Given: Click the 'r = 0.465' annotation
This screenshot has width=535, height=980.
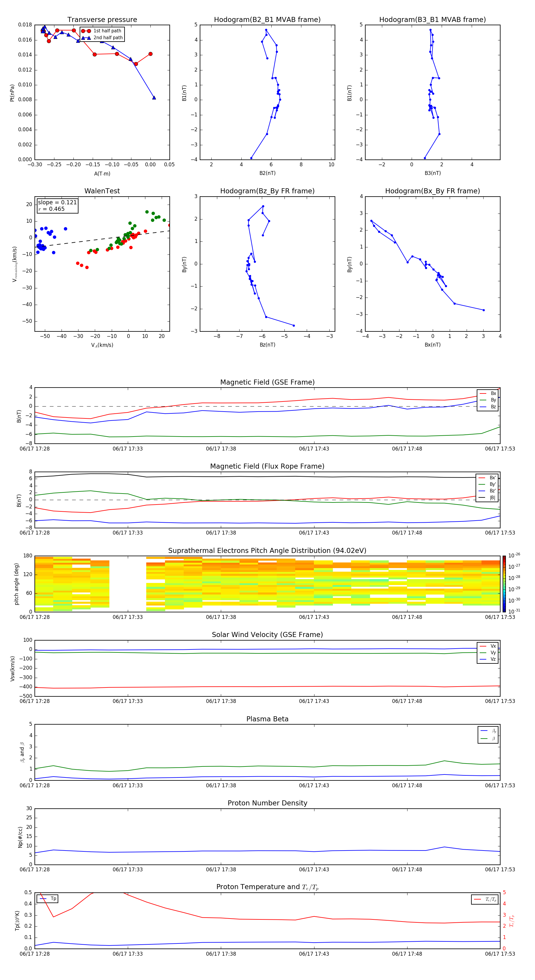Looking at the screenshot, I should click(51, 209).
